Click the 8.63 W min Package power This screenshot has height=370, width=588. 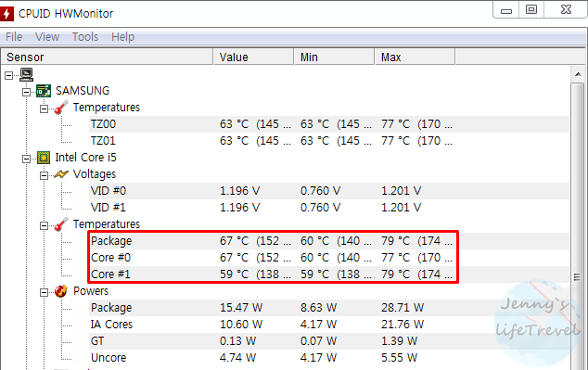[318, 308]
